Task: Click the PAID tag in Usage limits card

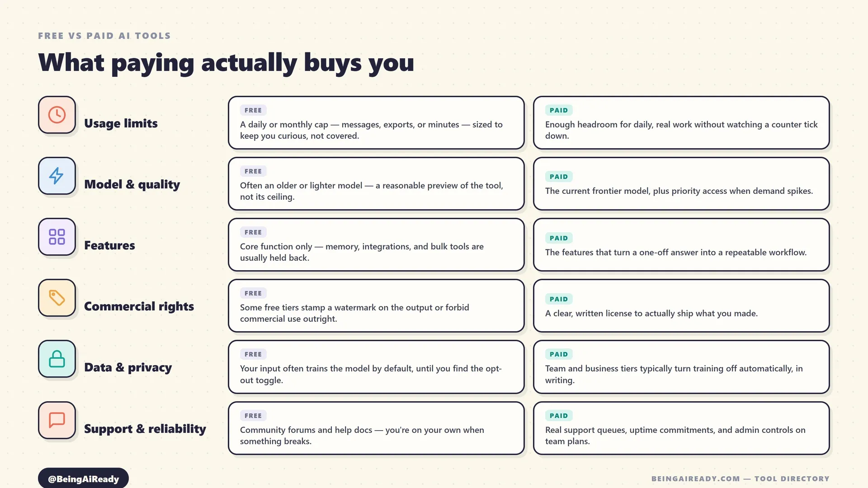Action: click(559, 110)
